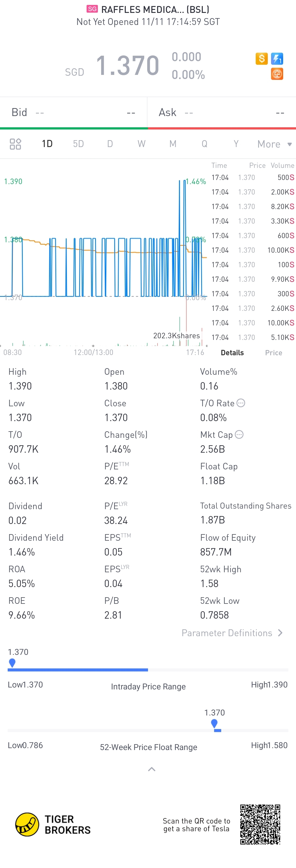Viewport: 296px width, 868px height.
Task: Tap the 52-Week Price Float Range marker
Action: (x=214, y=723)
